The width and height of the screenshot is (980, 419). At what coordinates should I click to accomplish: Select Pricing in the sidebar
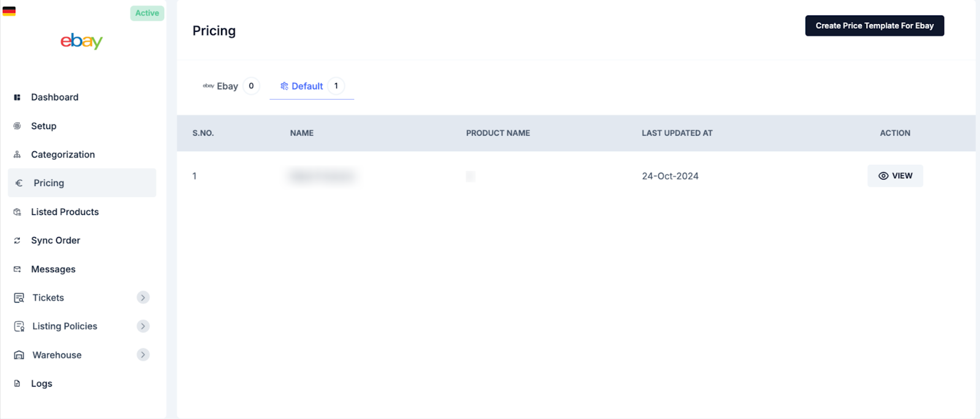tap(82, 183)
